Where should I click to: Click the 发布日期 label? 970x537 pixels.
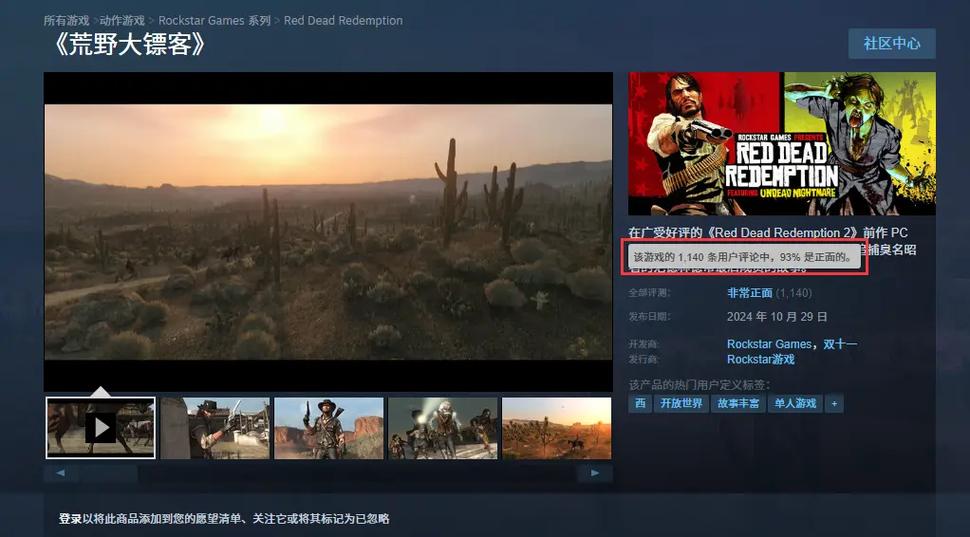[x=650, y=317]
